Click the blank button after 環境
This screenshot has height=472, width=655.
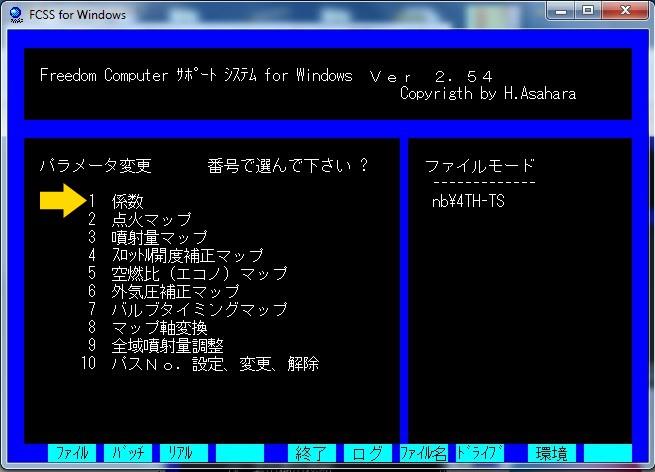608,453
